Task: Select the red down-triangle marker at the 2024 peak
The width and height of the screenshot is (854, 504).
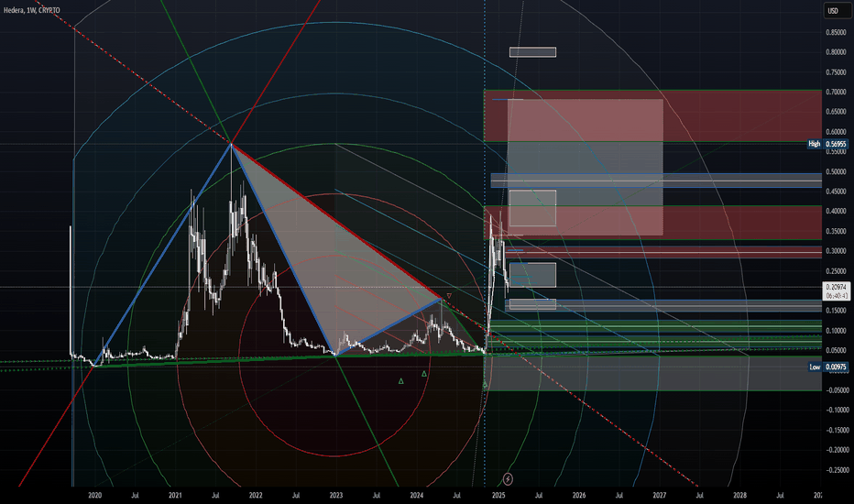Action: (x=449, y=296)
